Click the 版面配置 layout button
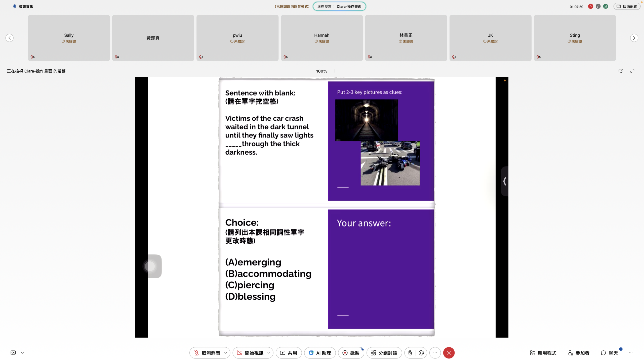644x362 pixels. (x=627, y=7)
